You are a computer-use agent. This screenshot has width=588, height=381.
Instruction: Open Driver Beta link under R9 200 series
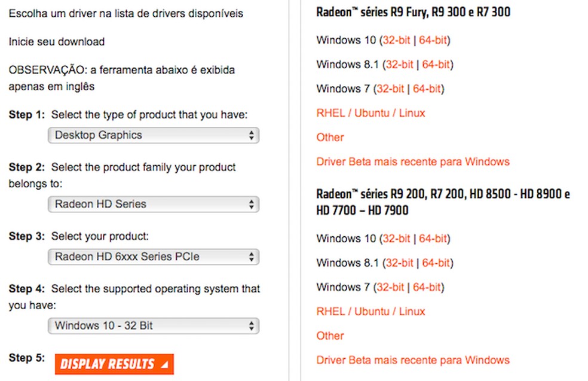pyautogui.click(x=412, y=360)
